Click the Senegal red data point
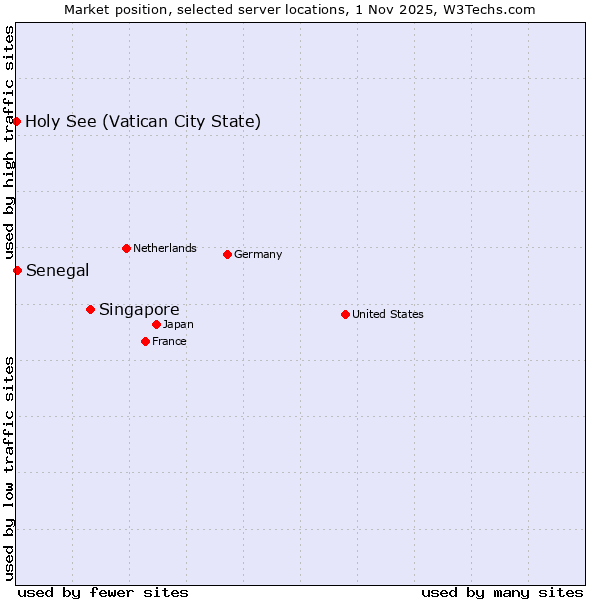Viewport: 600px width, 600px height. (x=17, y=270)
